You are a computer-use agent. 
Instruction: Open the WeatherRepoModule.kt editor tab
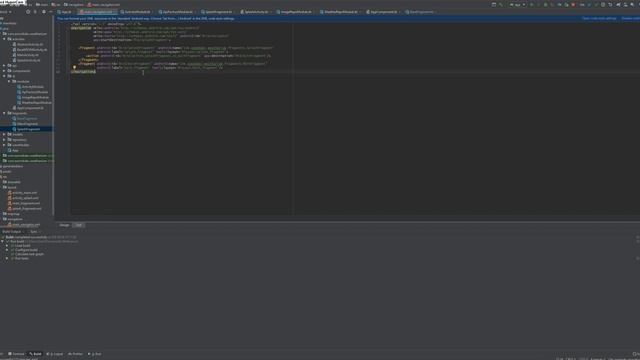[x=341, y=12]
